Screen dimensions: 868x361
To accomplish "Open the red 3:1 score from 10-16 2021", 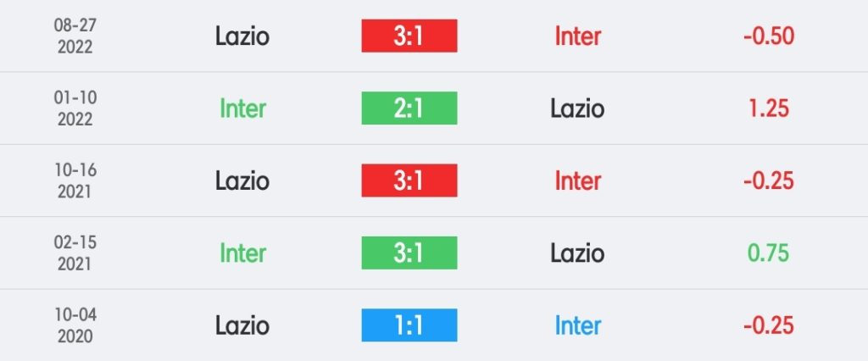I will pos(409,180).
